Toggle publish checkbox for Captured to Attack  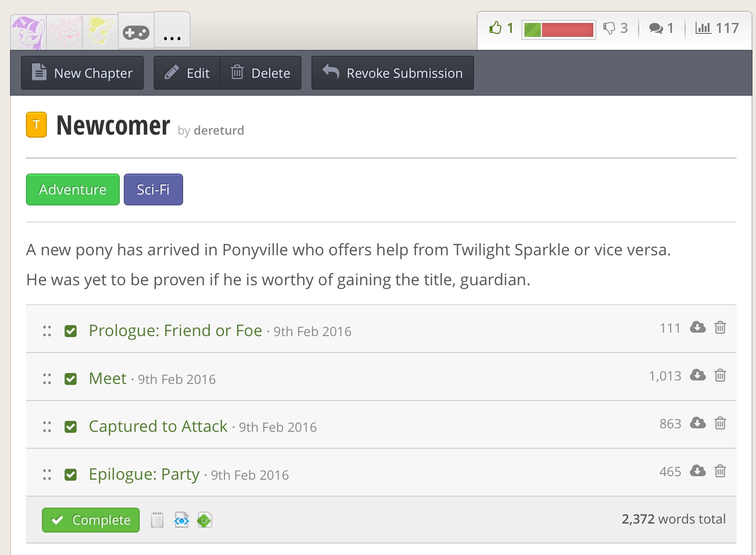pos(71,427)
